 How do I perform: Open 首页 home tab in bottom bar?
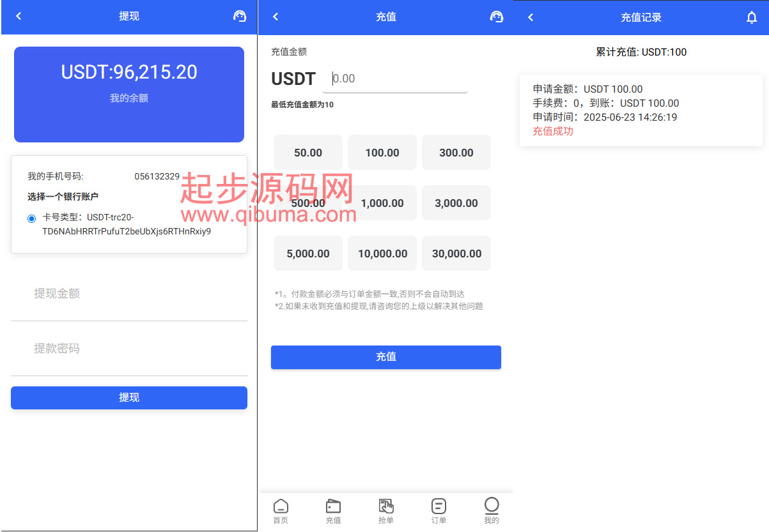point(281,511)
